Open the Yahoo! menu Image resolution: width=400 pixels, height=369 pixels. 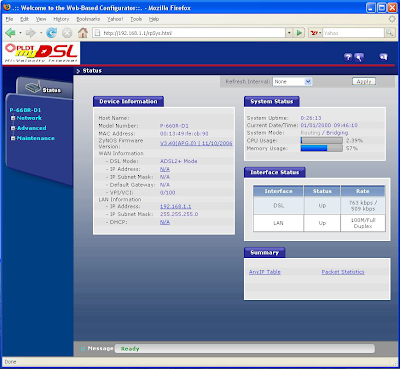(x=115, y=19)
